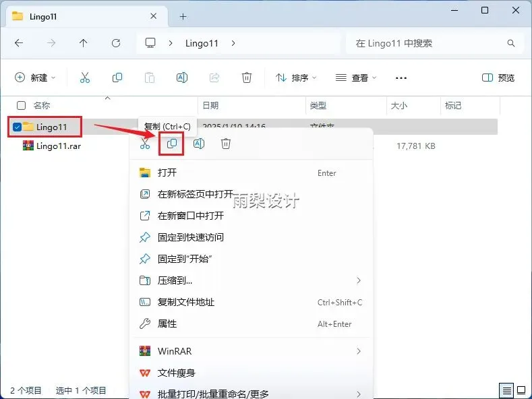Expand the WinRAR submenu arrow
Viewport: 532px width, 399px height.
pos(359,351)
